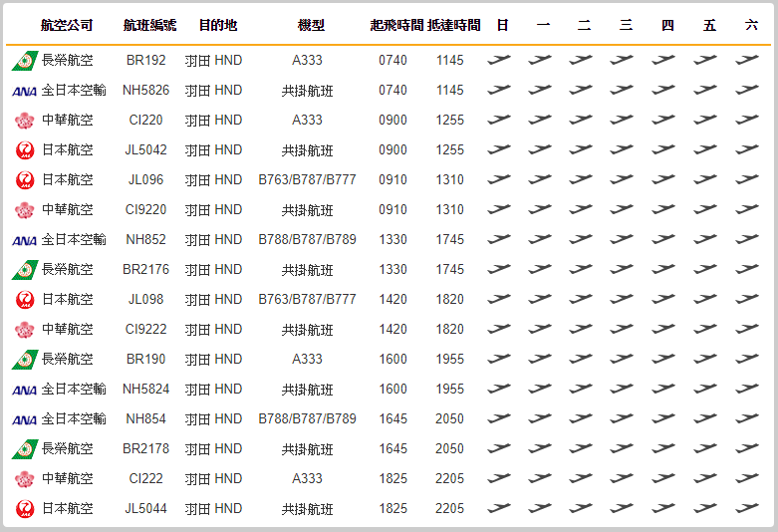Select flight number NH5824
778x532 pixels.
pos(145,390)
